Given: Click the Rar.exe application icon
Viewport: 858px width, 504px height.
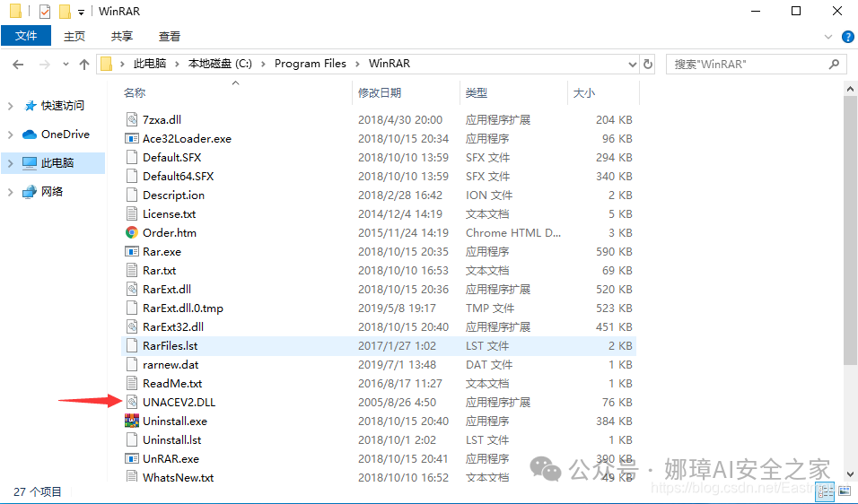Looking at the screenshot, I should pos(131,251).
